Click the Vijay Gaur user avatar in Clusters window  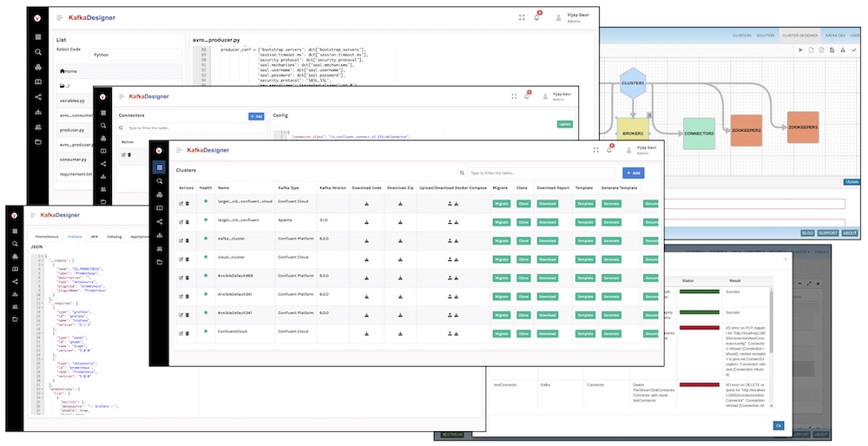pyautogui.click(x=628, y=150)
